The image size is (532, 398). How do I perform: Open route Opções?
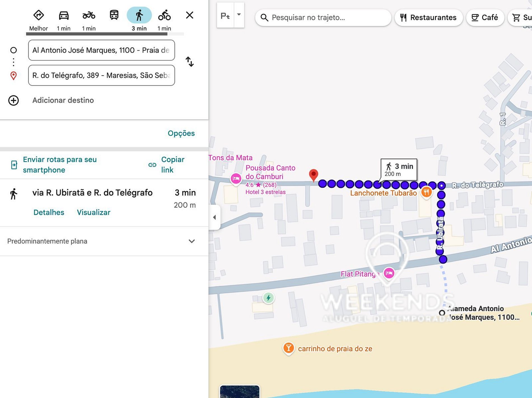pyautogui.click(x=181, y=133)
